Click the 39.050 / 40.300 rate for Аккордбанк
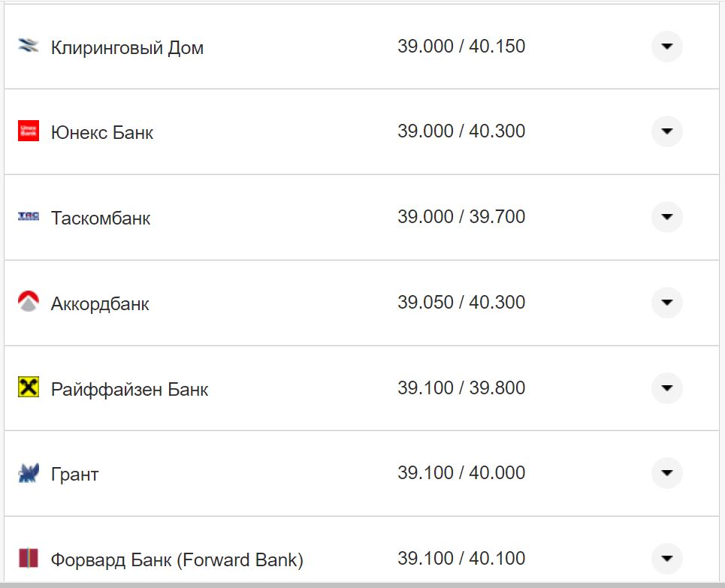Viewport: 725px width, 588px height. coord(461,303)
